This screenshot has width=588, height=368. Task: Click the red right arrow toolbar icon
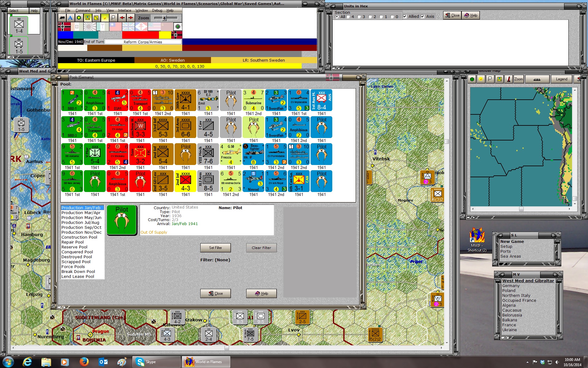130,18
